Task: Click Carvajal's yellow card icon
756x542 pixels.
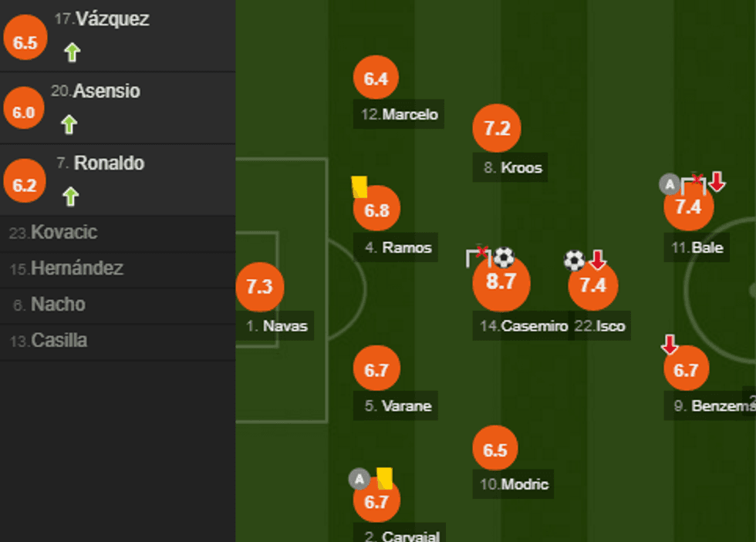Action: pos(384,478)
